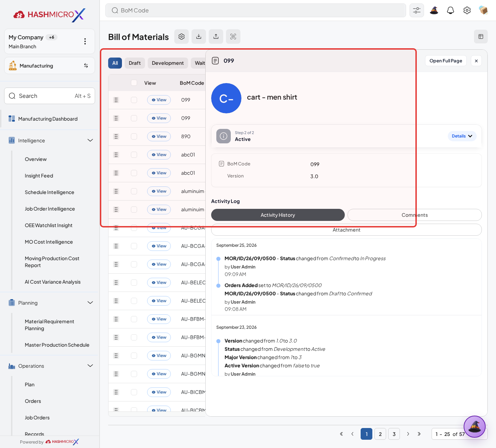
Task: Toggle the select-all header checkbox
Action: [134, 83]
